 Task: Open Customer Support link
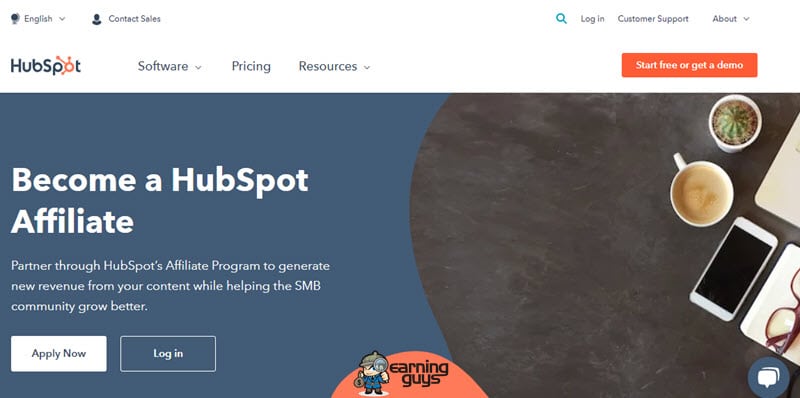[653, 19]
